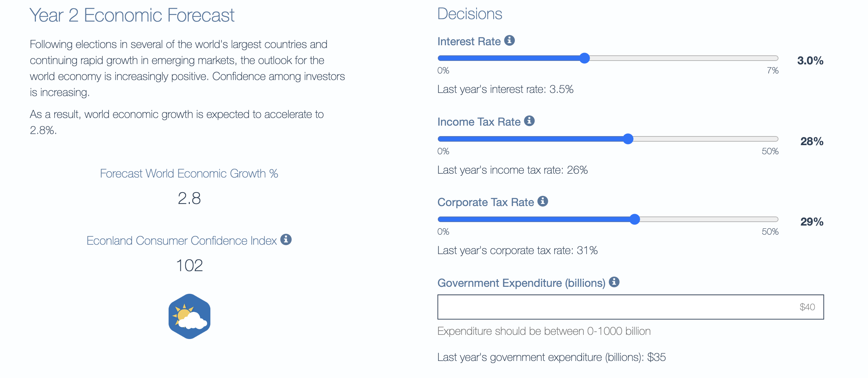Open the Income Tax Rate info tooltip icon
Viewport: 868px width, 378px height.
pyautogui.click(x=529, y=121)
